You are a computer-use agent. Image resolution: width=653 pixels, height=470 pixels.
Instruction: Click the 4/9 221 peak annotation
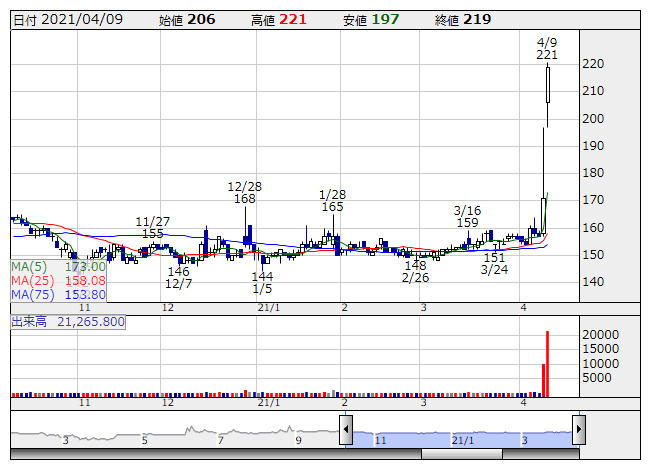(547, 48)
